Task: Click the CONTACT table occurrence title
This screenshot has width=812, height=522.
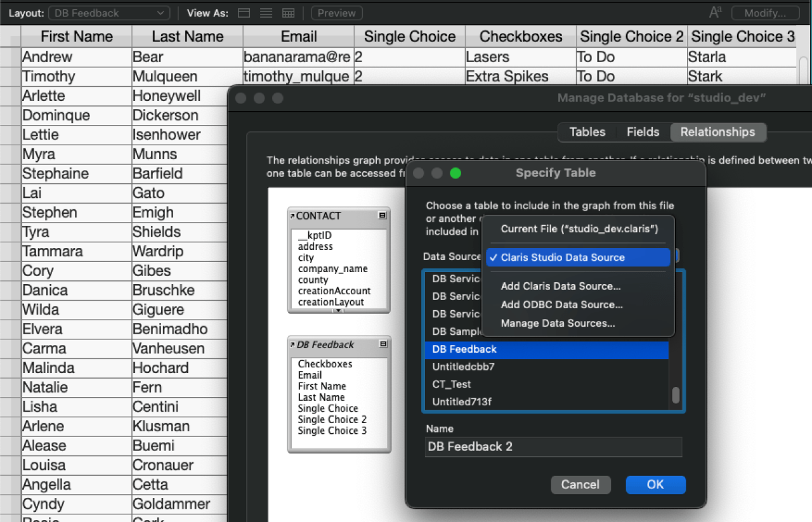Action: 318,216
